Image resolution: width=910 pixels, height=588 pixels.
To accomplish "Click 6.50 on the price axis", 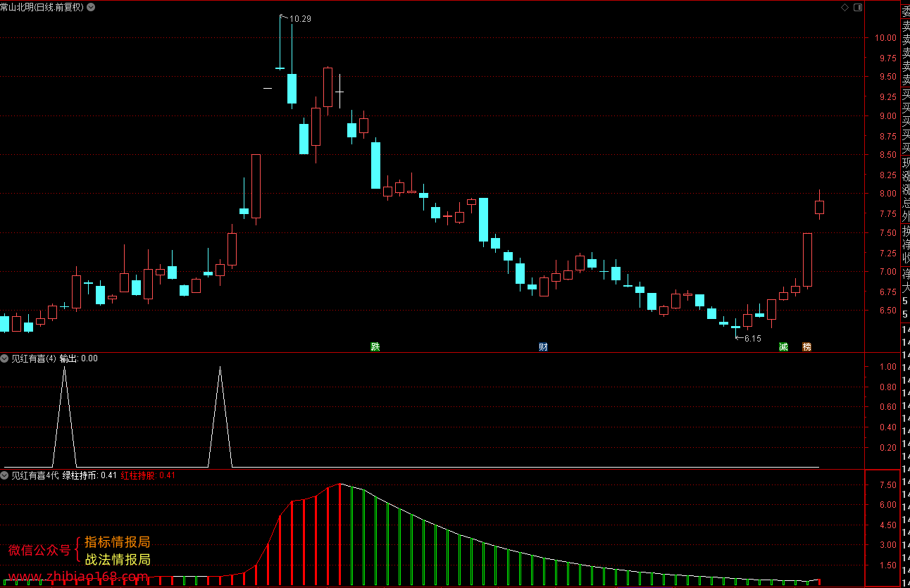I will coord(887,311).
